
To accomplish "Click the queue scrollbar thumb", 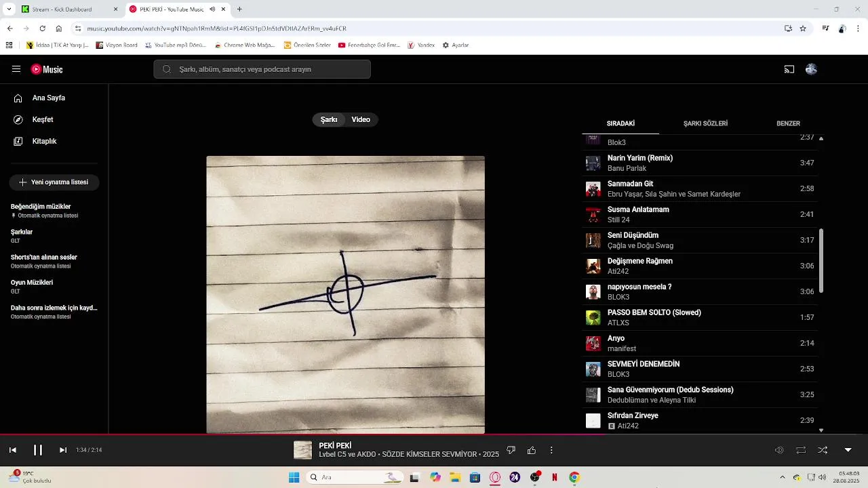I will (x=821, y=261).
